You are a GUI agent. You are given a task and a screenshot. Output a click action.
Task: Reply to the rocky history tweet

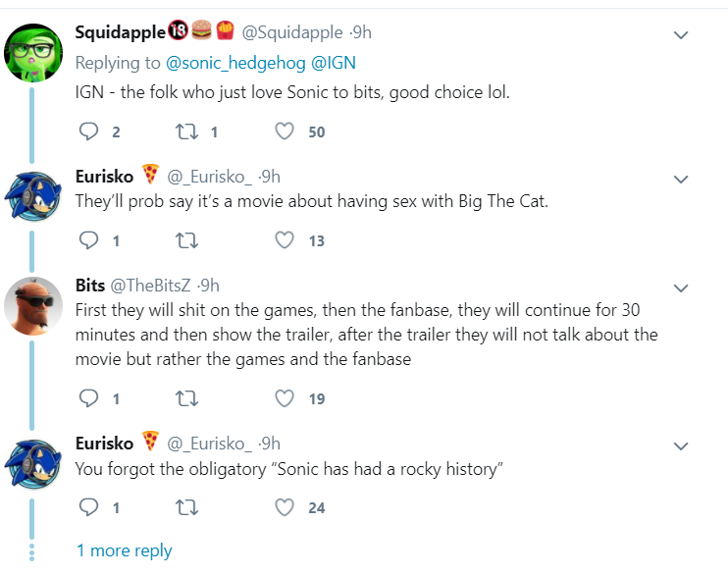tap(88, 506)
